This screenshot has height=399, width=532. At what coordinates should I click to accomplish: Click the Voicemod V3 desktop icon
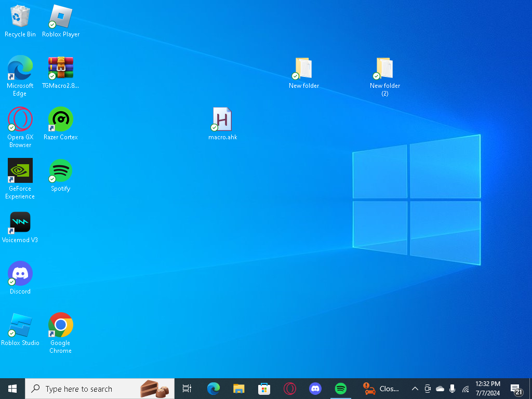[x=20, y=222]
